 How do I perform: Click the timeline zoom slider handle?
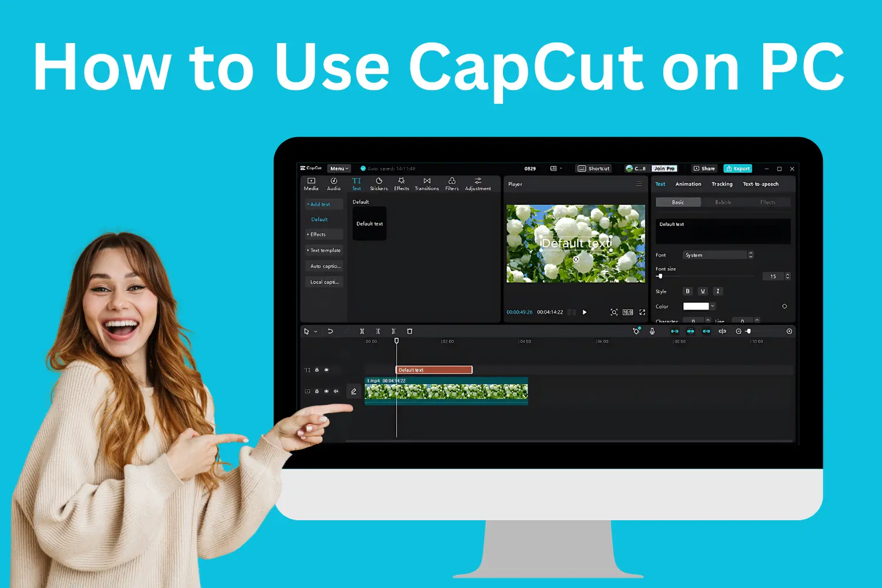point(749,331)
